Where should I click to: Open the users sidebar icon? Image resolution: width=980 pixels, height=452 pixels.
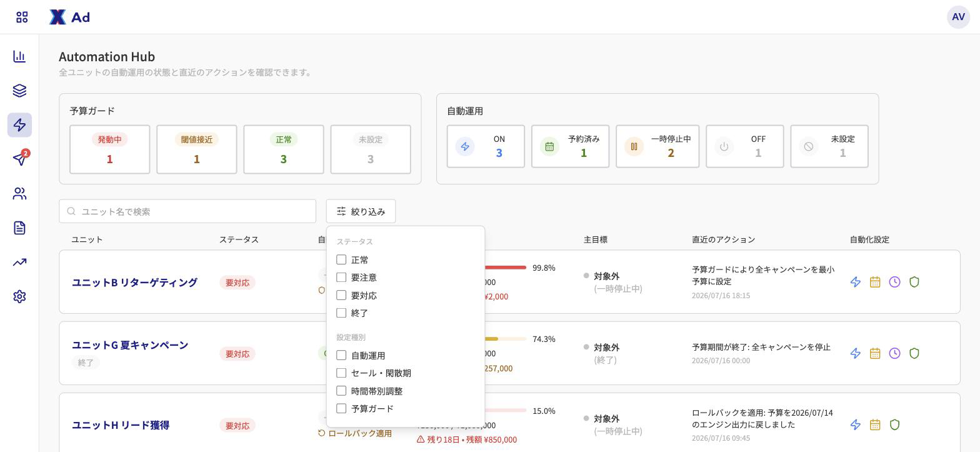(x=19, y=194)
